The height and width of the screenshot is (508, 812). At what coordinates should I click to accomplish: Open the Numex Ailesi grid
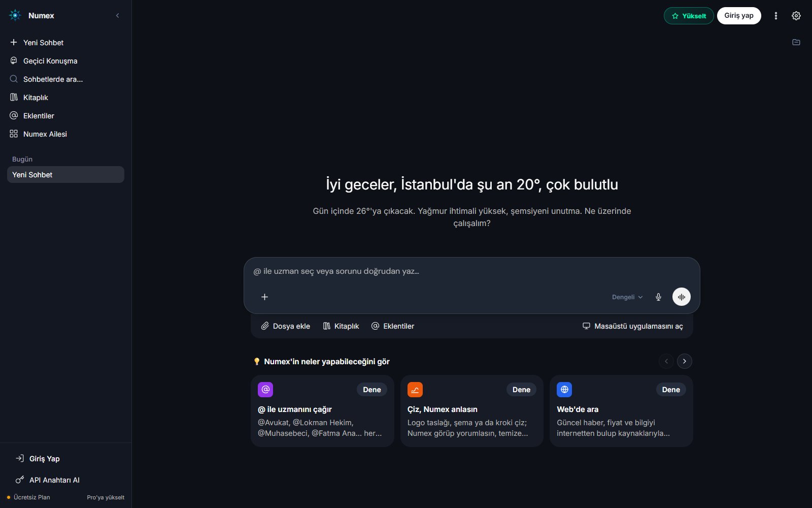point(65,134)
